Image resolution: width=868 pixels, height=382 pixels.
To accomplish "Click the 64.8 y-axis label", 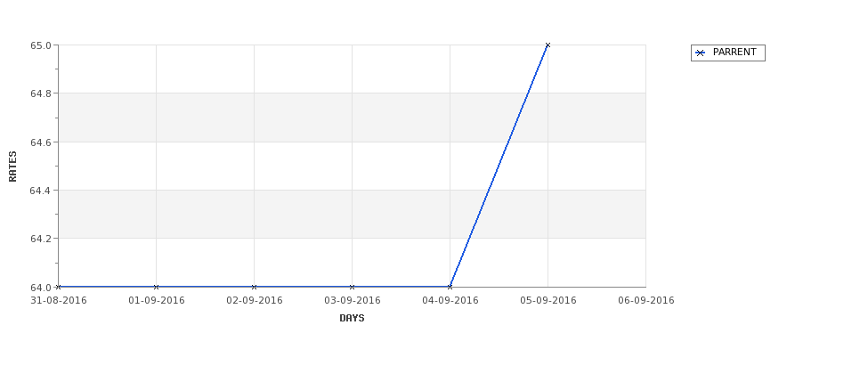I will [x=41, y=93].
